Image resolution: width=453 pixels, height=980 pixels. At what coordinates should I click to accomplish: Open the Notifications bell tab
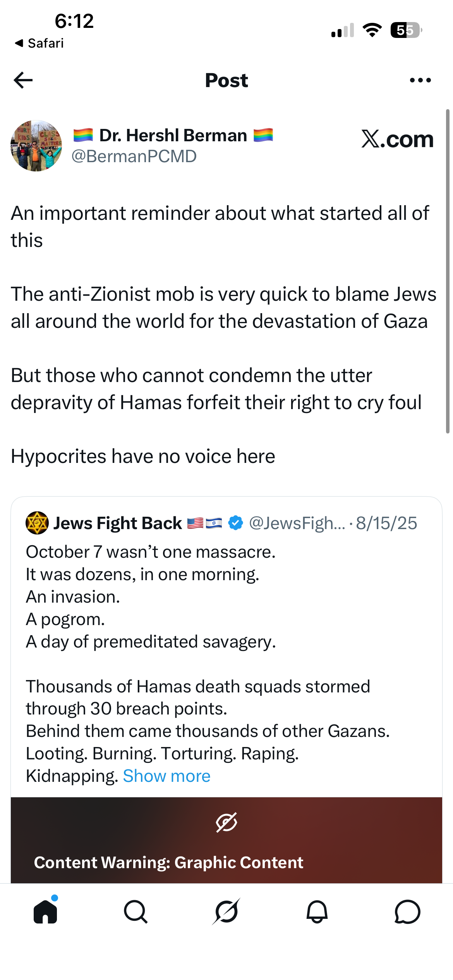click(317, 911)
